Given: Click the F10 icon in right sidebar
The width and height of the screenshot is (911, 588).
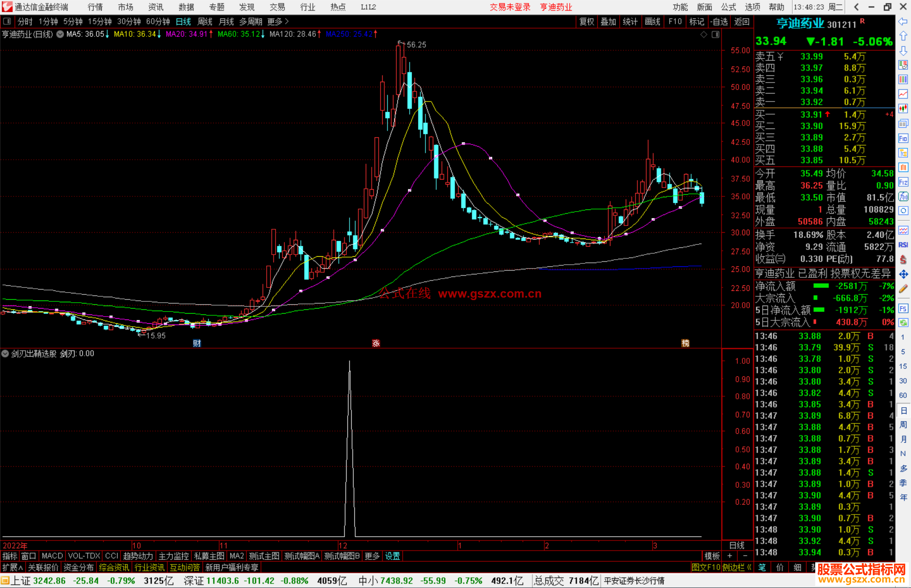Looking at the screenshot, I should (903, 138).
